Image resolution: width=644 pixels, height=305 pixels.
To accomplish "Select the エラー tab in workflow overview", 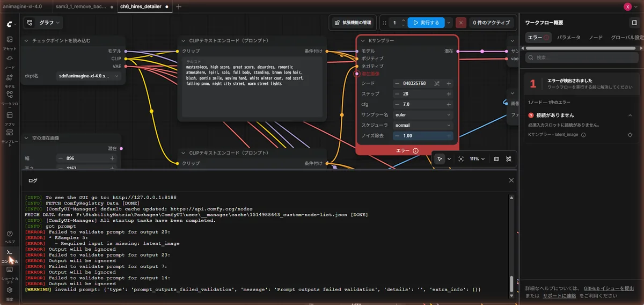I will tap(538, 38).
